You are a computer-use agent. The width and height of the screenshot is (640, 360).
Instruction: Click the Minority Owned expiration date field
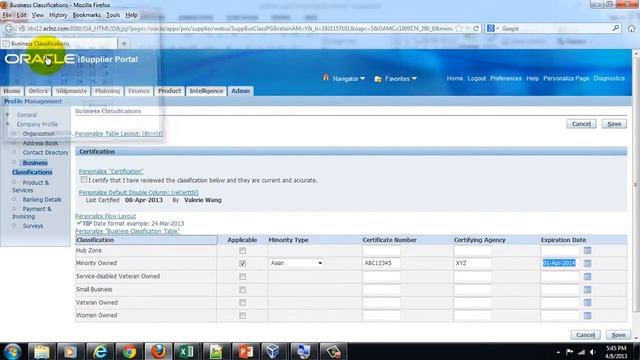click(560, 263)
